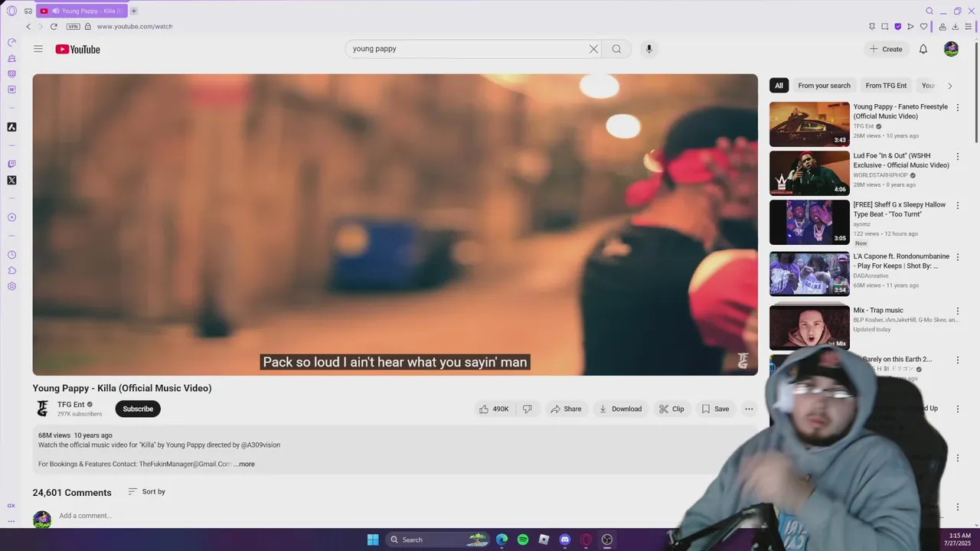Dislike the video
Image resolution: width=980 pixels, height=551 pixels.
point(528,409)
